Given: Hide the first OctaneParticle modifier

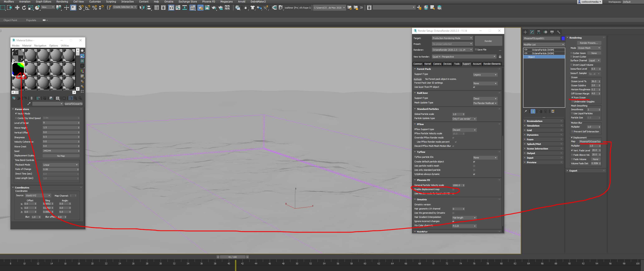Looking at the screenshot, I should (526, 50).
